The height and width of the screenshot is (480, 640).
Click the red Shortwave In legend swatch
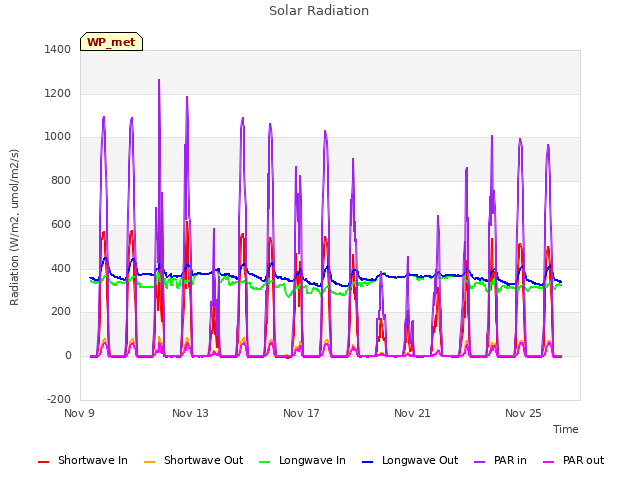[x=43, y=462]
